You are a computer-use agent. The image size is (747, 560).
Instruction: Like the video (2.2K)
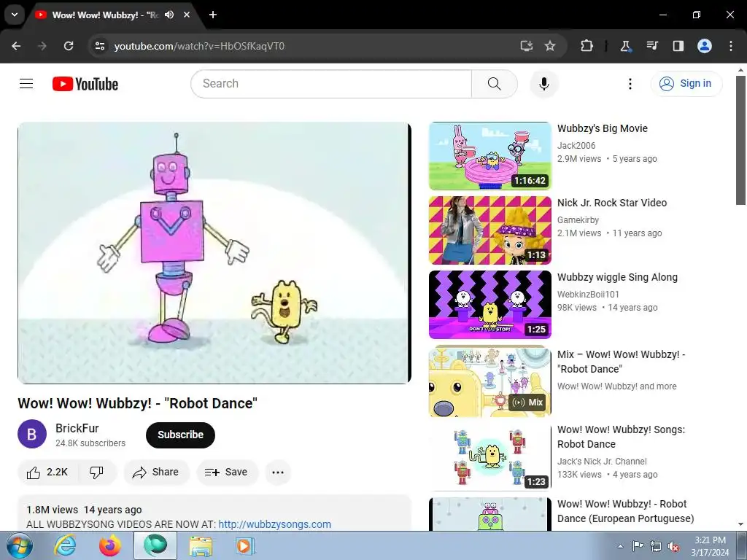coord(48,472)
